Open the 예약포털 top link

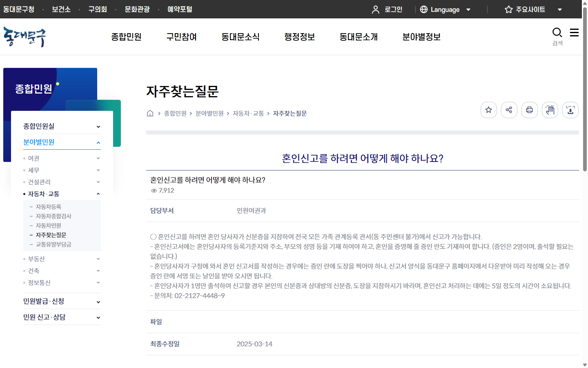coord(180,9)
